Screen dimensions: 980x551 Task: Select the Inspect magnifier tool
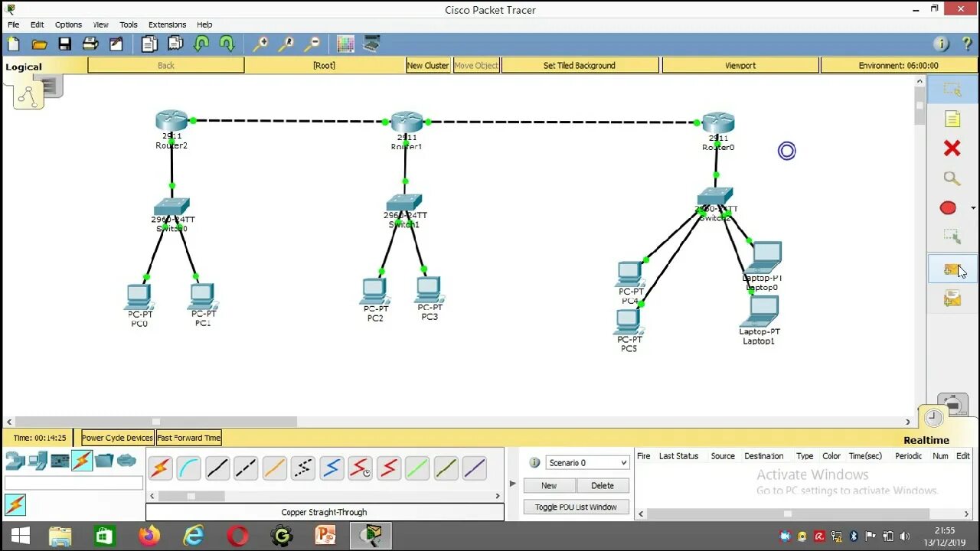952,178
